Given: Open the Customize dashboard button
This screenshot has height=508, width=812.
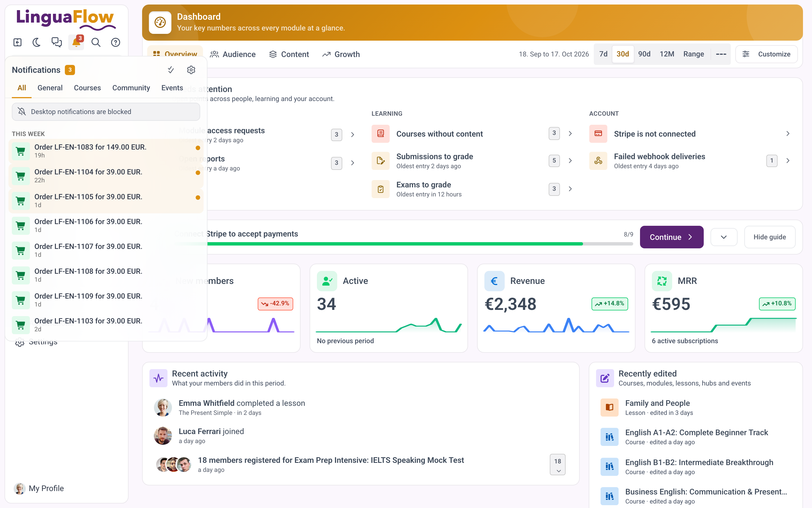Looking at the screenshot, I should click(766, 54).
